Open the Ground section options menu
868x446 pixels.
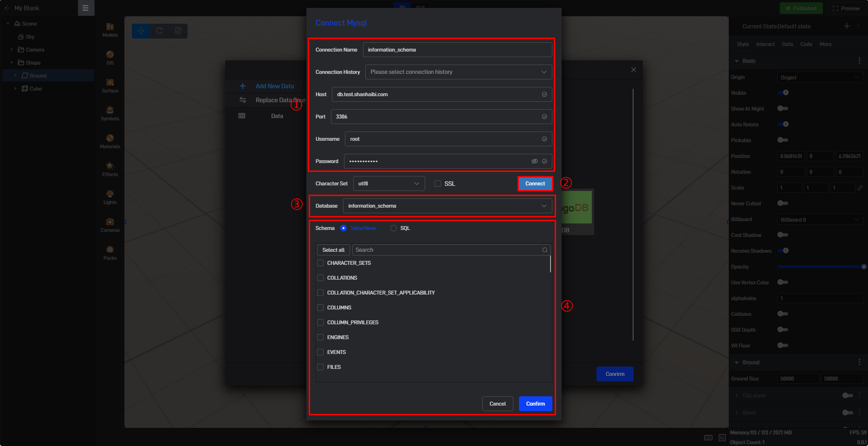(859, 362)
